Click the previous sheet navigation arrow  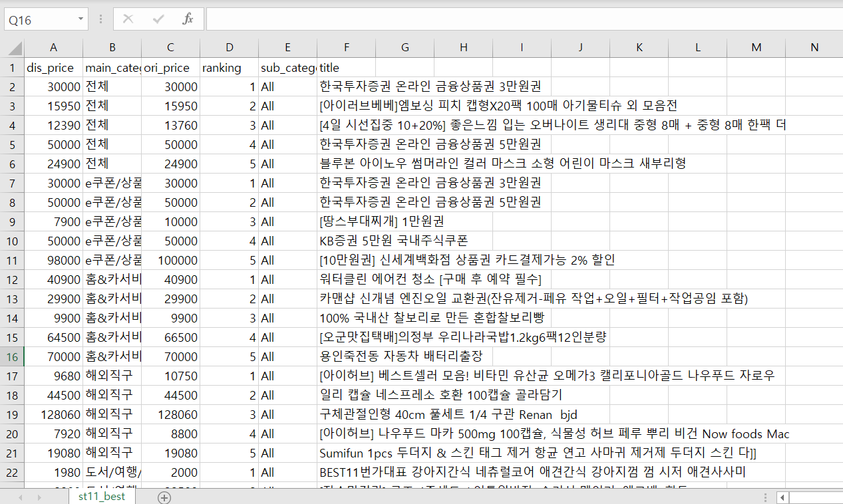click(21, 497)
